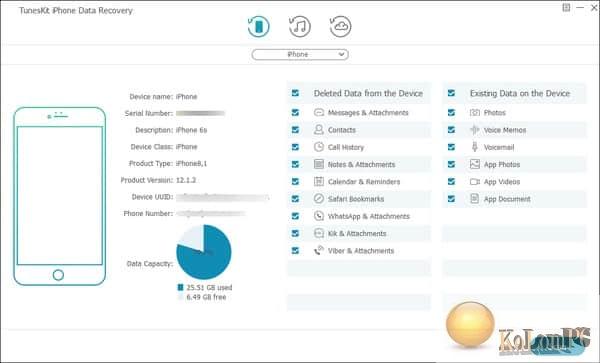Viewport: 600px width, 363px height.
Task: Click the WhatsApp icon
Action: tap(319, 216)
